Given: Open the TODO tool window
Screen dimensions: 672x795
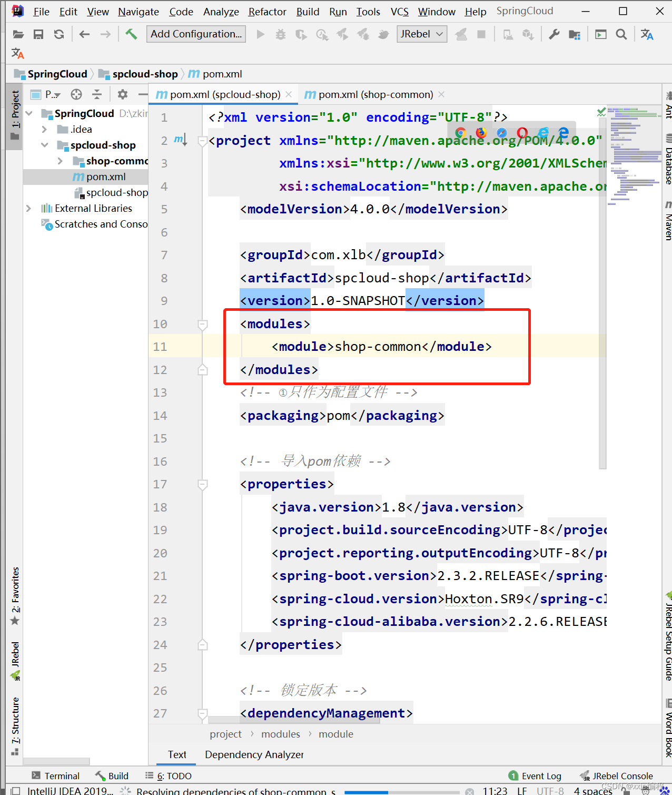Looking at the screenshot, I should [168, 776].
